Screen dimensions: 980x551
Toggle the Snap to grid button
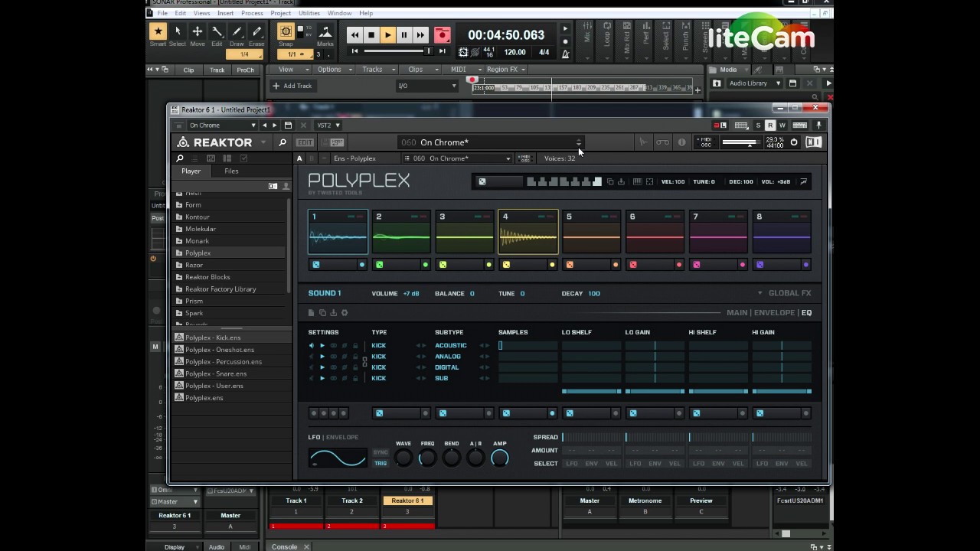point(286,31)
